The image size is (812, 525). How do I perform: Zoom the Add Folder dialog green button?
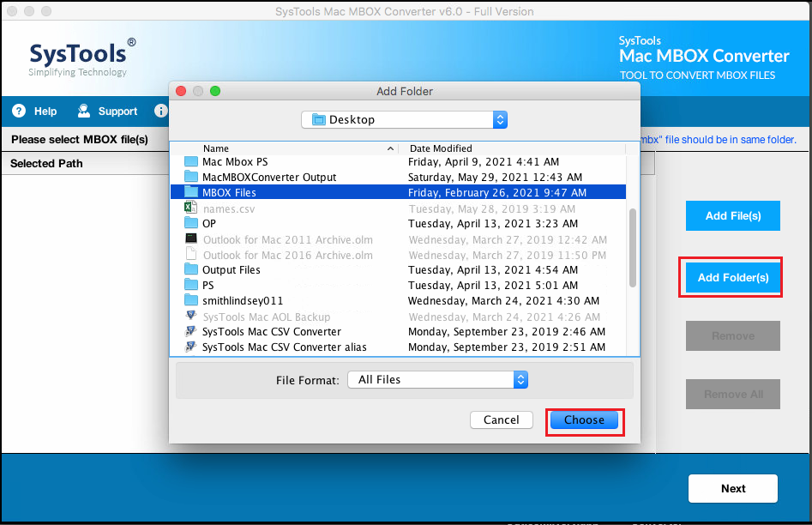coord(215,91)
